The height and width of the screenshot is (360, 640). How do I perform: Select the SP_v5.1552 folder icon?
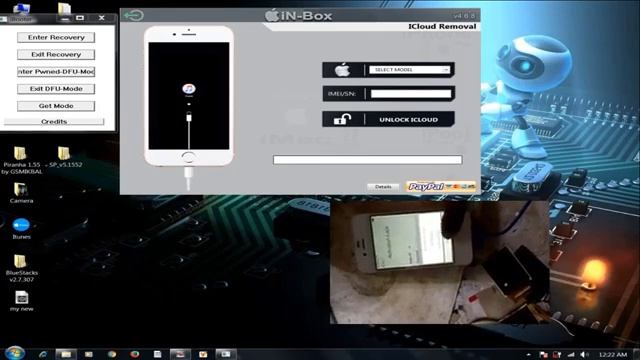click(64, 153)
